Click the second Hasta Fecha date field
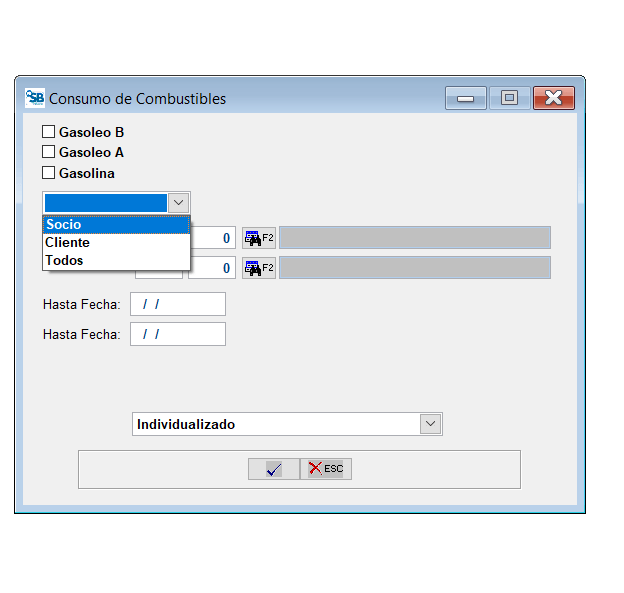Screen dimensions: 624x593 [x=177, y=334]
